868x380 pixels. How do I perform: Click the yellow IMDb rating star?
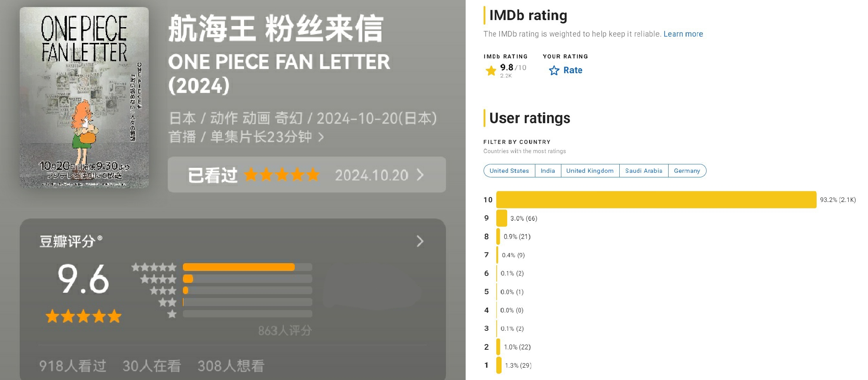(491, 70)
